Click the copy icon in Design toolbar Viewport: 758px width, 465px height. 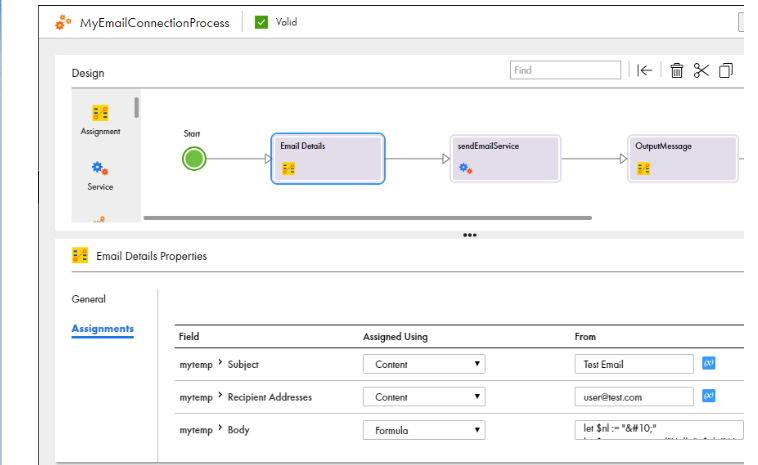point(726,71)
